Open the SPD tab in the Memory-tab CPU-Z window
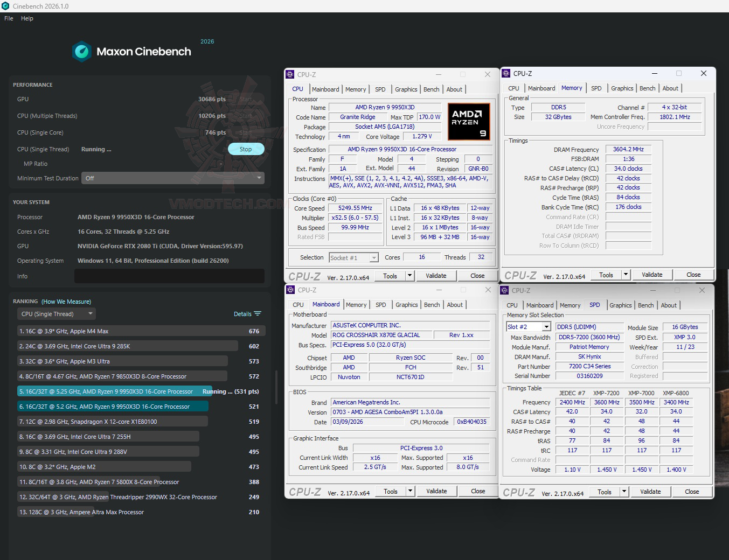729x560 pixels. pyautogui.click(x=596, y=88)
